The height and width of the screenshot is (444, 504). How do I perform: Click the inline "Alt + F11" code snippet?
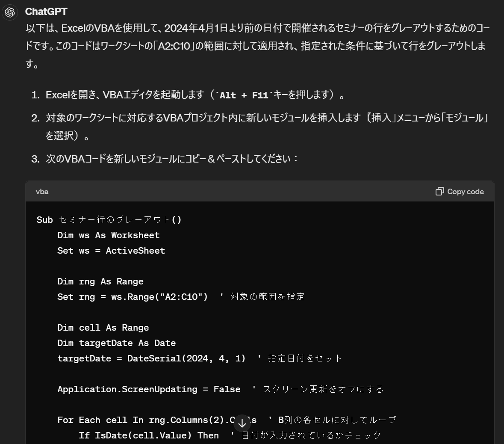pos(244,95)
